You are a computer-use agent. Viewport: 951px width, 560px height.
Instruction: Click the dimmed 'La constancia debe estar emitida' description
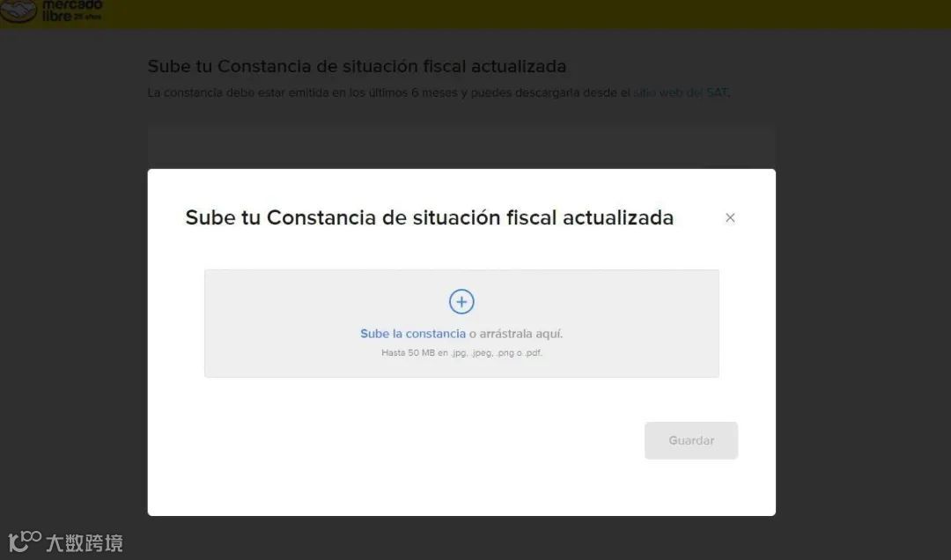[x=439, y=92]
